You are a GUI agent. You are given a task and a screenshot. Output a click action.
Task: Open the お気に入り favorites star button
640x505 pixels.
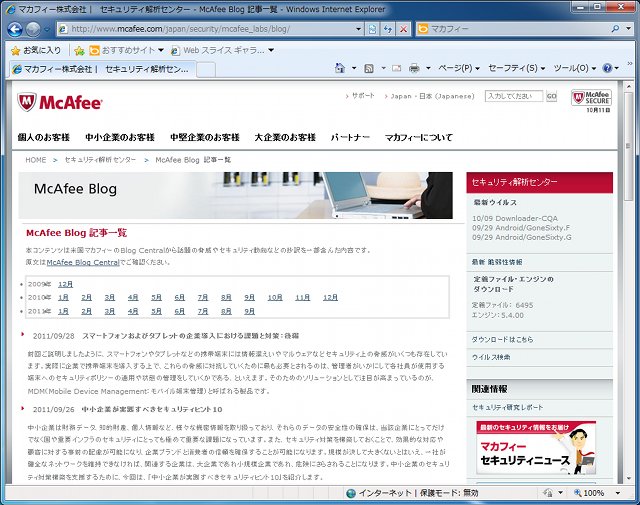pyautogui.click(x=36, y=50)
